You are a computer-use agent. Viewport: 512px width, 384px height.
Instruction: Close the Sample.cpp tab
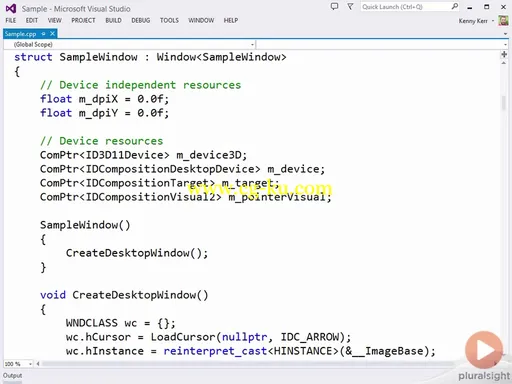point(52,34)
